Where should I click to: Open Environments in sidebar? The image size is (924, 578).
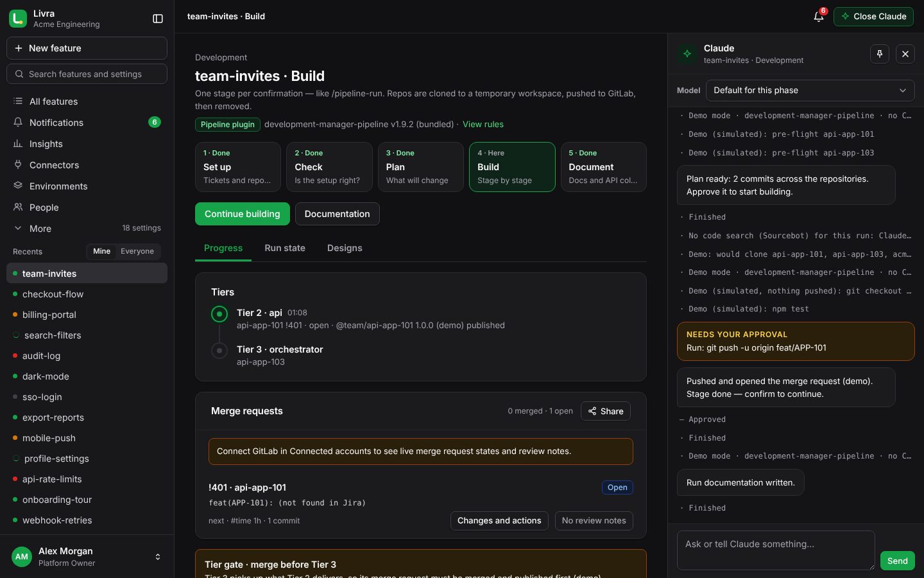87,186
